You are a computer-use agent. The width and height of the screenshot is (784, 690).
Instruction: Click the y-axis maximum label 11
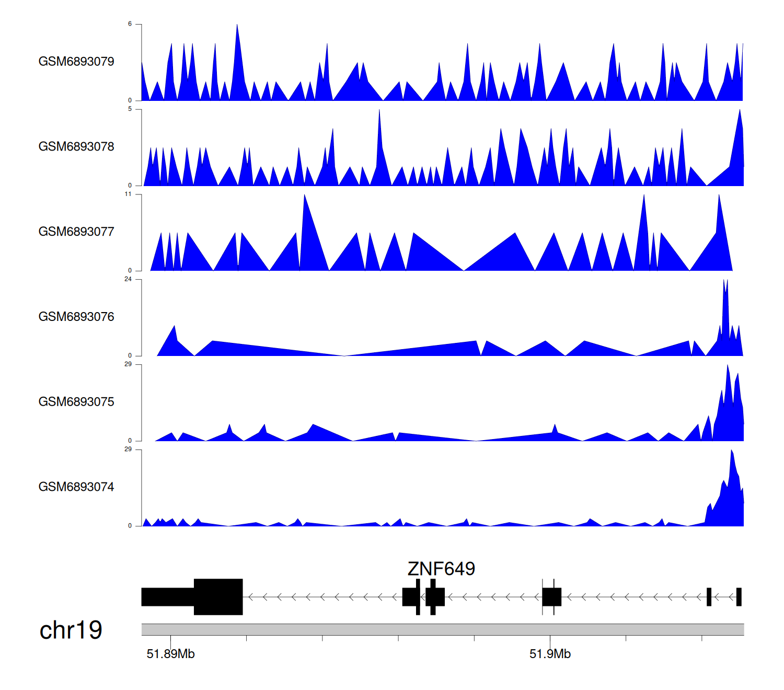click(x=128, y=194)
